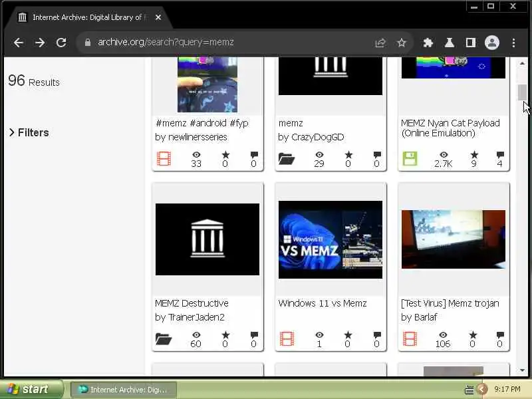Screen dimensions: 532x399
Task: Click the Test Virus laptop thumbnail
Action: [x=454, y=239]
